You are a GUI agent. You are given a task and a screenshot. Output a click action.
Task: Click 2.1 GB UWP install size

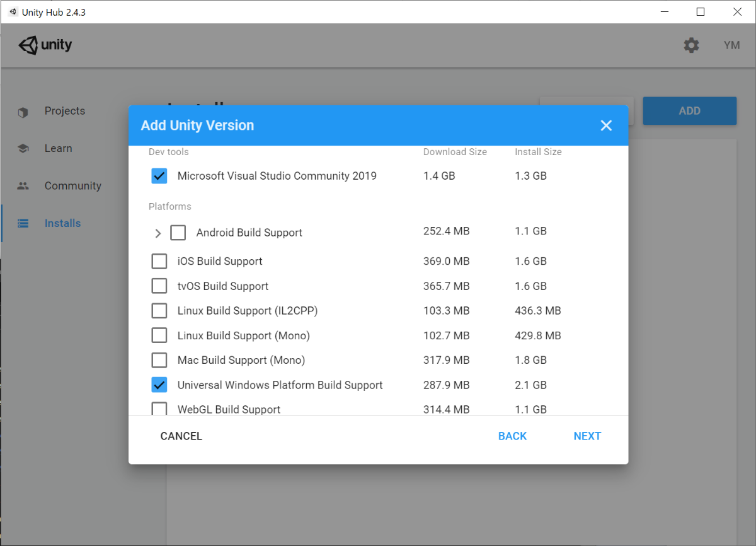point(530,385)
